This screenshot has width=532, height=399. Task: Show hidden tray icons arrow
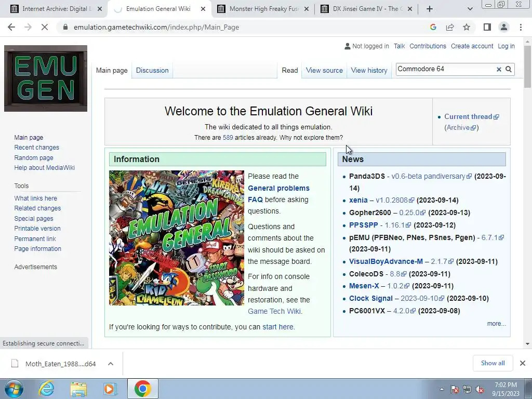(442, 390)
